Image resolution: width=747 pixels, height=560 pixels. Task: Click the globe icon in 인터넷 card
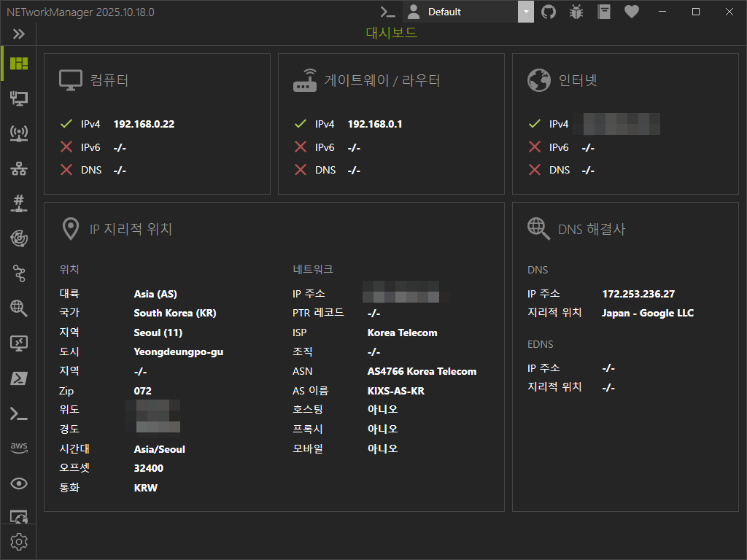539,80
